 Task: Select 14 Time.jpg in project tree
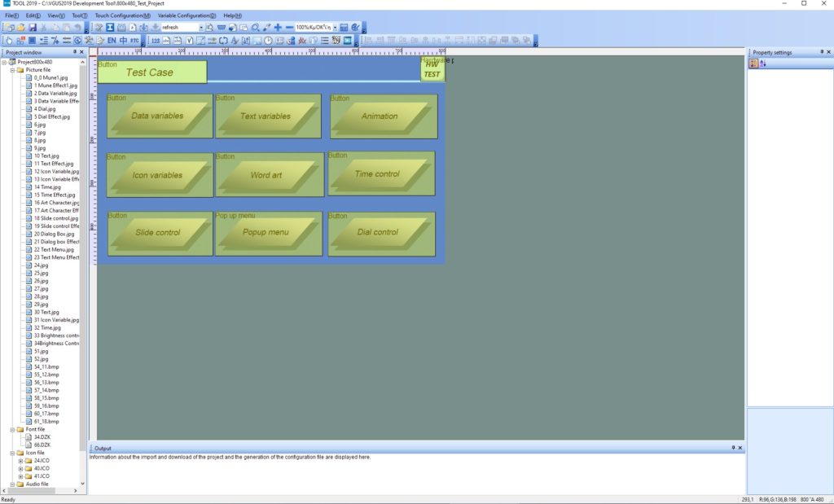coord(47,187)
